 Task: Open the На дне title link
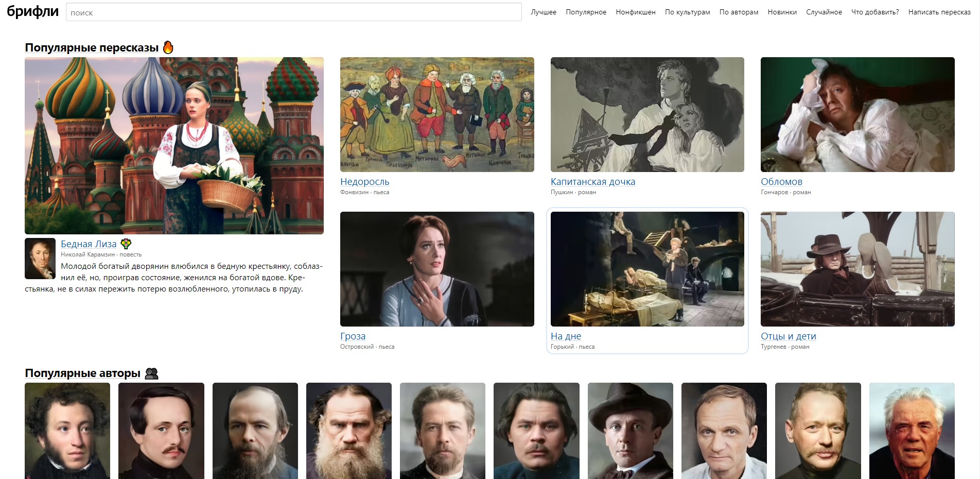point(566,336)
